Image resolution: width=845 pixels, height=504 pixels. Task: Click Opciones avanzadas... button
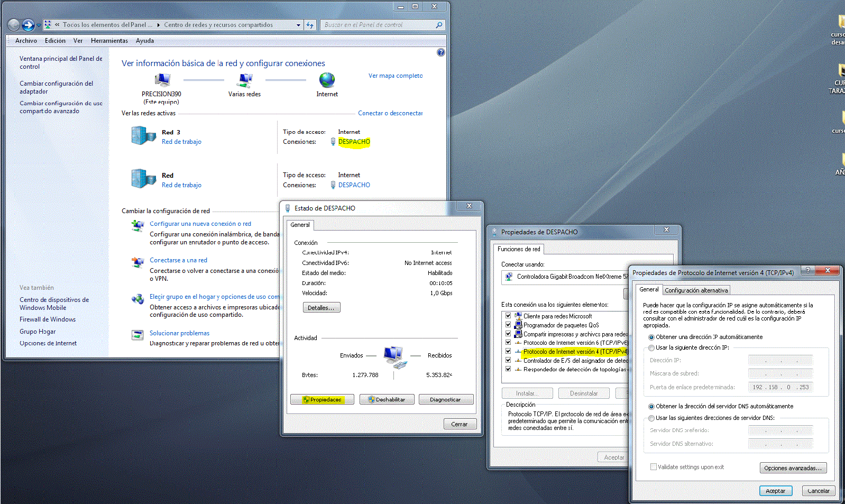pyautogui.click(x=793, y=468)
